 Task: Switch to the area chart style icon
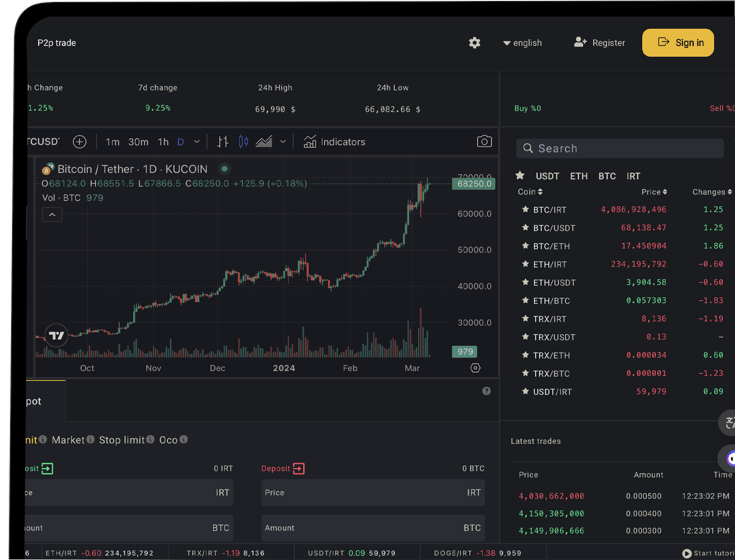click(x=264, y=142)
